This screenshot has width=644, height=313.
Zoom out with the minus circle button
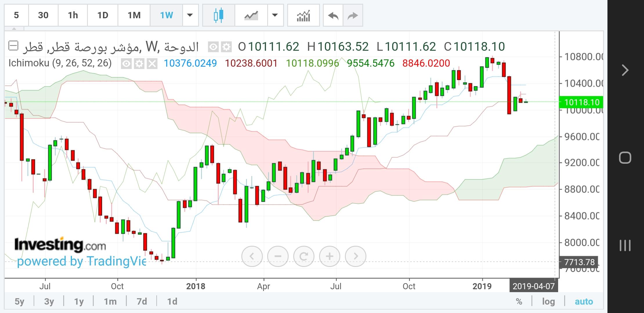pos(278,256)
